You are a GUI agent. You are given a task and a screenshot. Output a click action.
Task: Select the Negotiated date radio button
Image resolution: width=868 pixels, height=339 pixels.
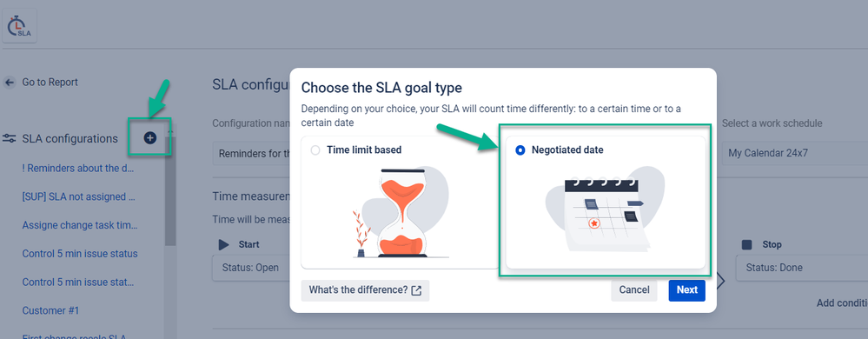click(x=520, y=150)
